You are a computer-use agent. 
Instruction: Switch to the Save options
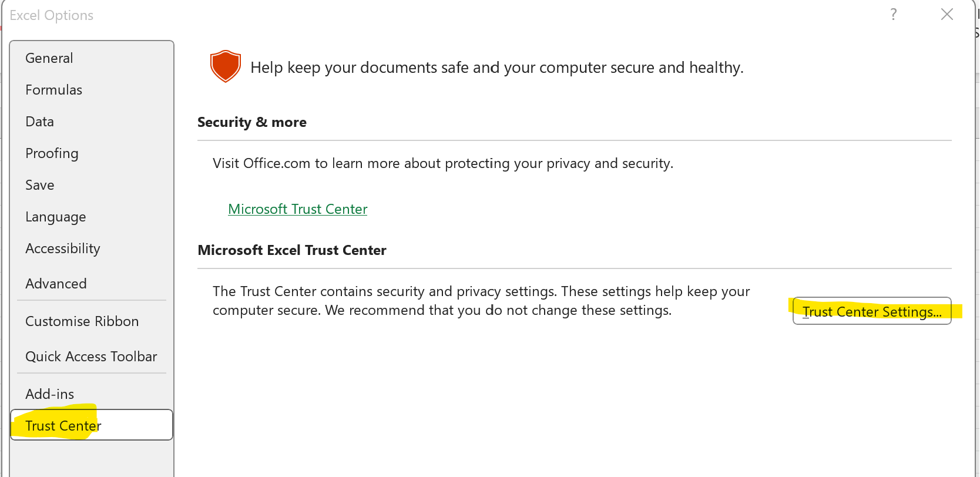click(40, 185)
